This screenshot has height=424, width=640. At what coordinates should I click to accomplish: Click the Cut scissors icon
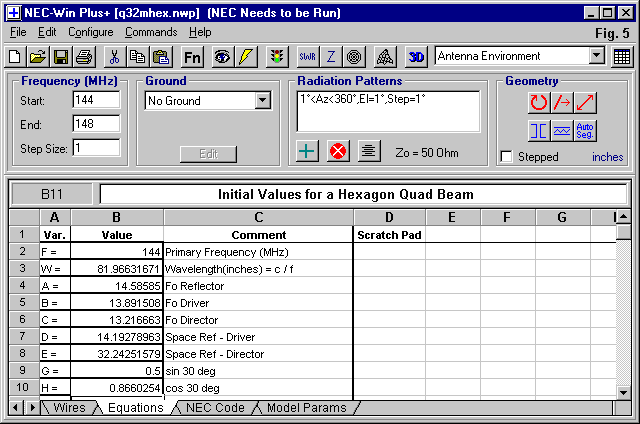pos(114,57)
